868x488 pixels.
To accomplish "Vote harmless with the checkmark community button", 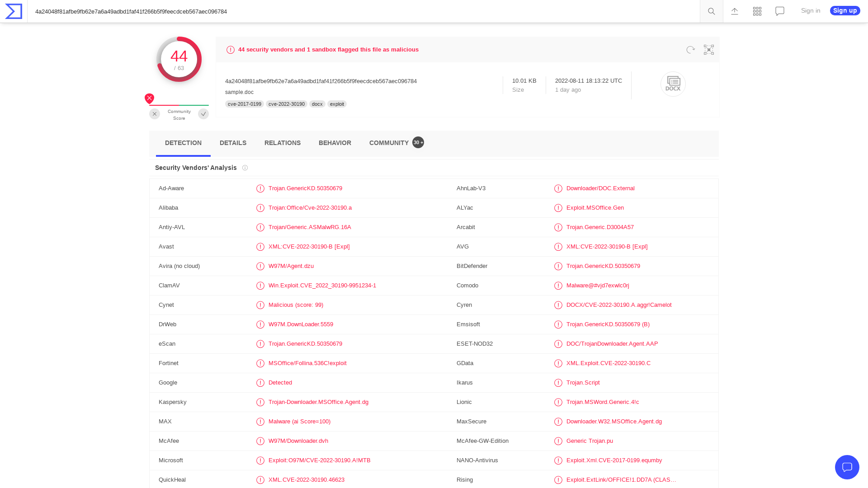I will (203, 114).
